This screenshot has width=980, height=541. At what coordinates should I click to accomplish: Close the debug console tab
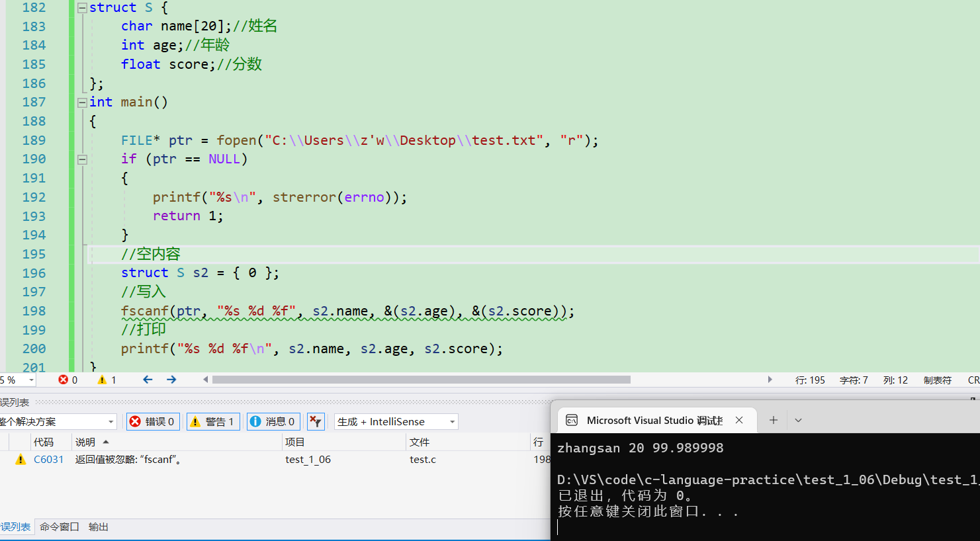click(x=739, y=421)
